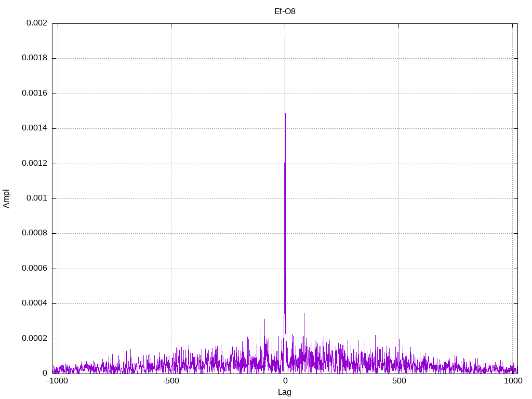Select the 0.0018 y-axis tick label

(34, 58)
